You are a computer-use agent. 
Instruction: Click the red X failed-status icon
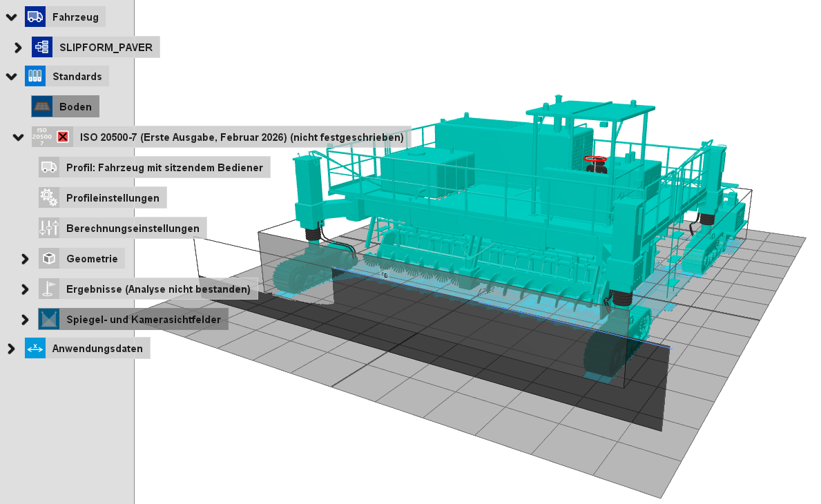(x=63, y=137)
